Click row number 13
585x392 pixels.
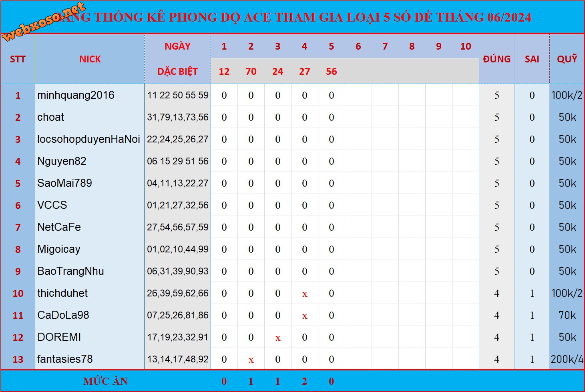(x=18, y=360)
